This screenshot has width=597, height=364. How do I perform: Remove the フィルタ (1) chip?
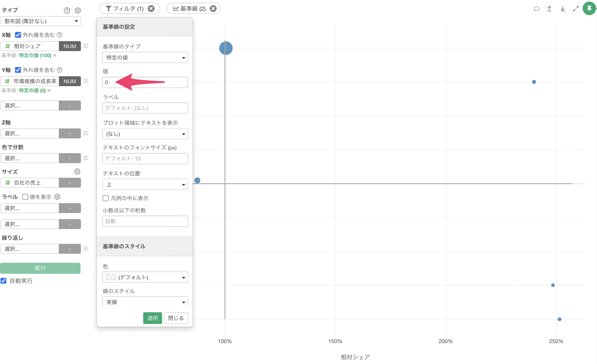pyautogui.click(x=151, y=8)
